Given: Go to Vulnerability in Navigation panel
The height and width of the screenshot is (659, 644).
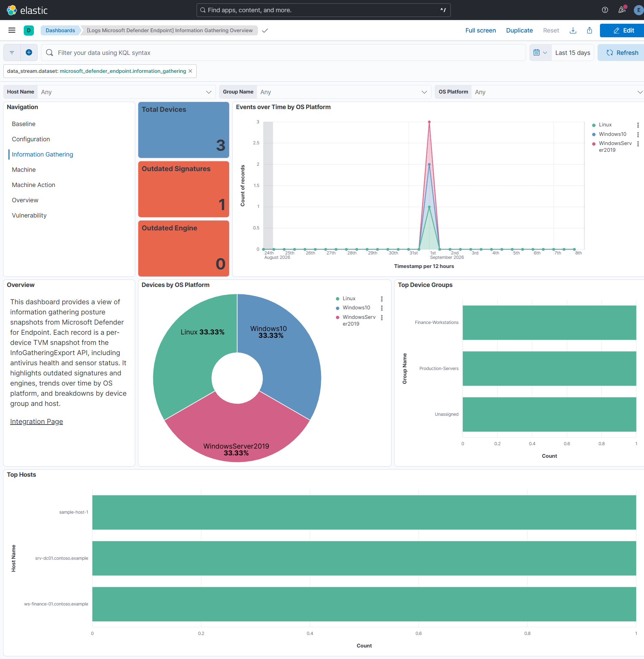Looking at the screenshot, I should [29, 215].
